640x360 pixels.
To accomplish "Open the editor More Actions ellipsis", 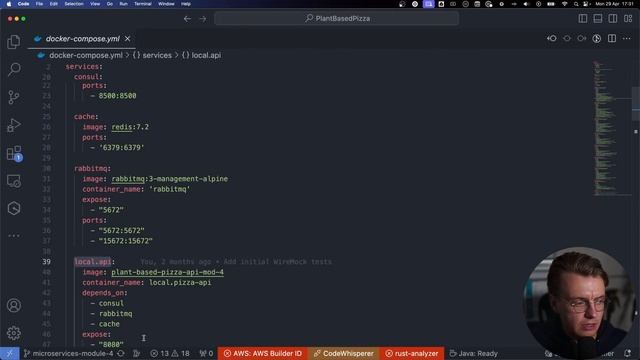I will [x=627, y=38].
